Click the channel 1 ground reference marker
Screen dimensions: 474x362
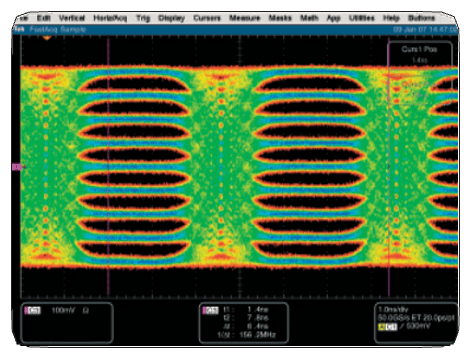coord(18,167)
